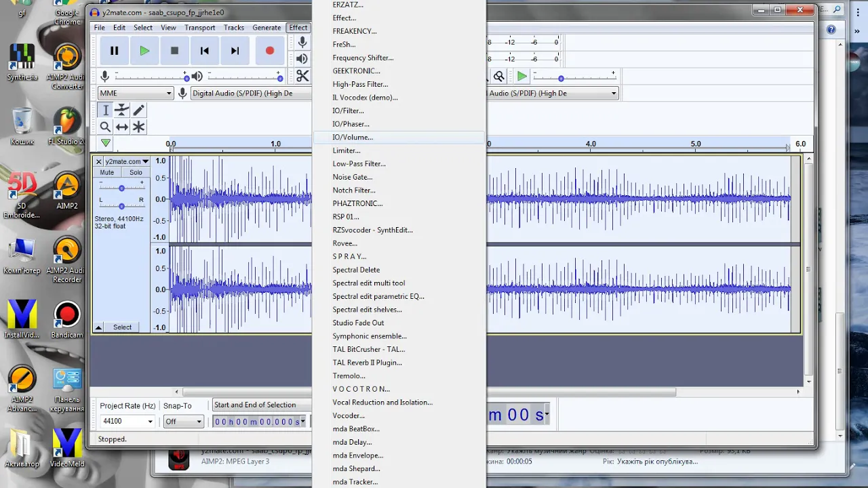
Task: Close the y2mate.com track with X
Action: (99, 161)
